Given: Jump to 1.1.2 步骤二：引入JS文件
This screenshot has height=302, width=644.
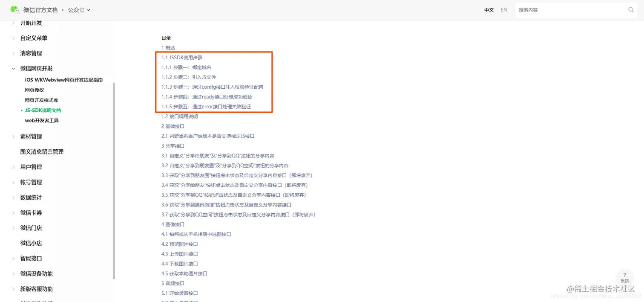Looking at the screenshot, I should pyautogui.click(x=189, y=77).
